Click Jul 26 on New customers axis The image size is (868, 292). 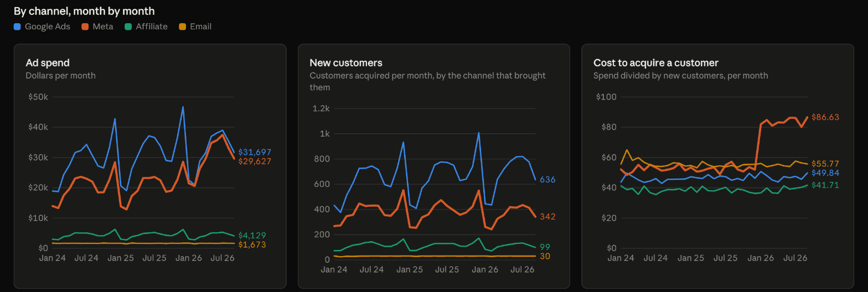[x=522, y=269]
